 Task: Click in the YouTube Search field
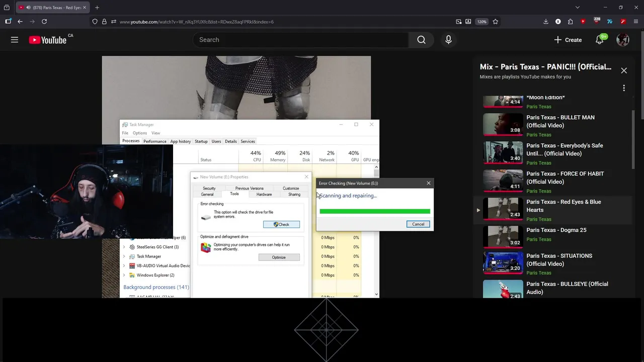tap(301, 40)
